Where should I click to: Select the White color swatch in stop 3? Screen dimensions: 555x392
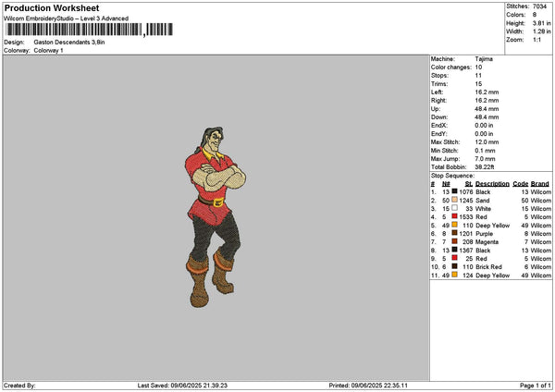point(454,208)
